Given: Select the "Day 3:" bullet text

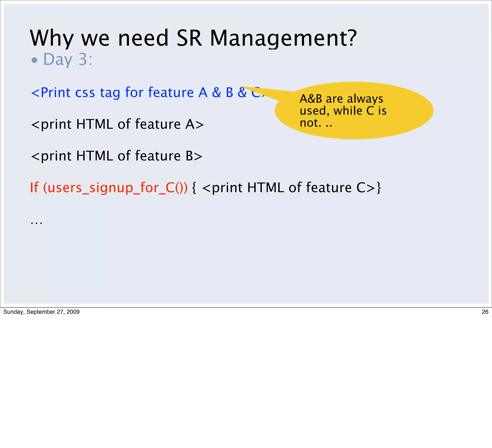Looking at the screenshot, I should coord(68,59).
